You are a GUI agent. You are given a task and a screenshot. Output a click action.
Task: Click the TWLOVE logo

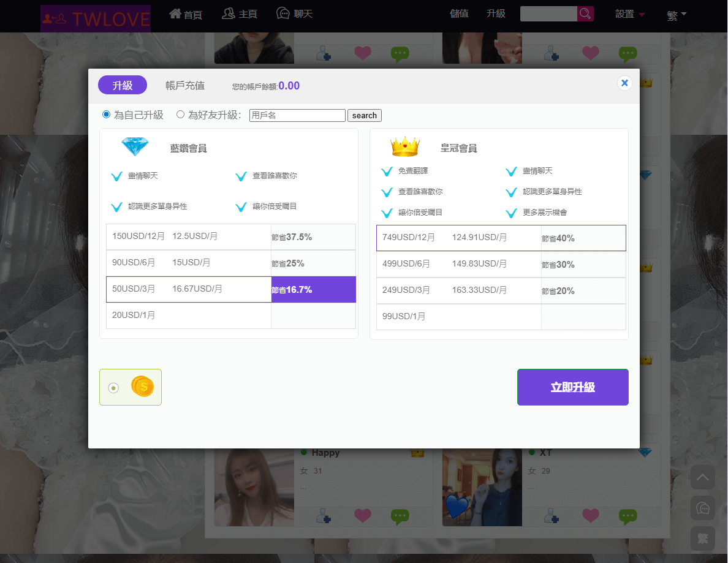coord(96,18)
